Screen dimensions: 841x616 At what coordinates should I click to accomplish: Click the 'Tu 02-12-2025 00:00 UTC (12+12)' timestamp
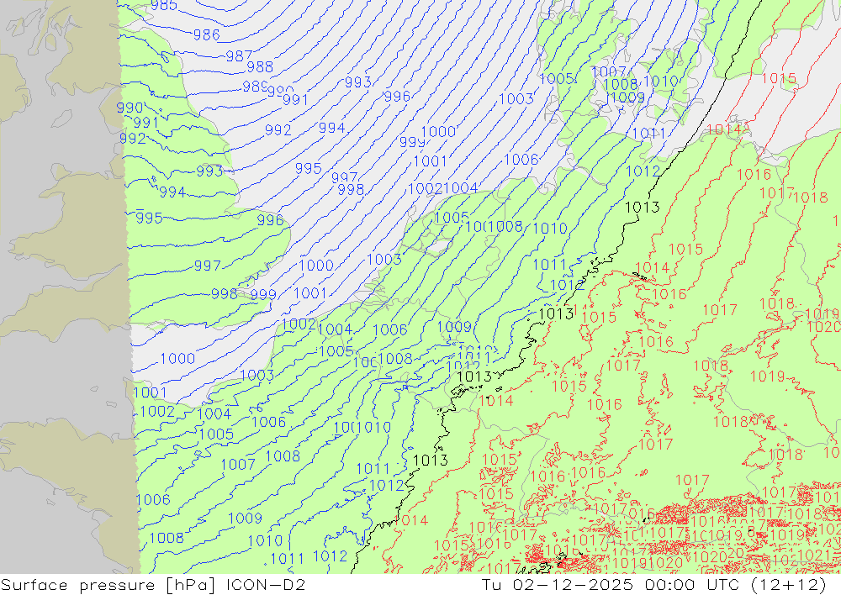click(x=653, y=585)
